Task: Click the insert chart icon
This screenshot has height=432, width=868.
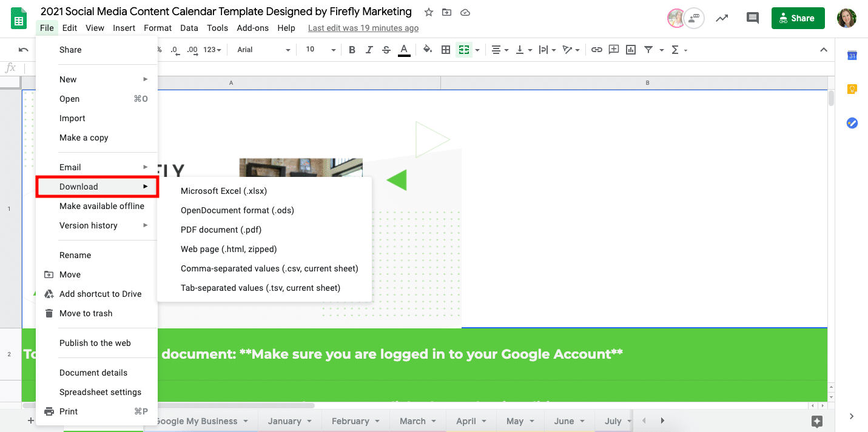Action: click(x=631, y=50)
